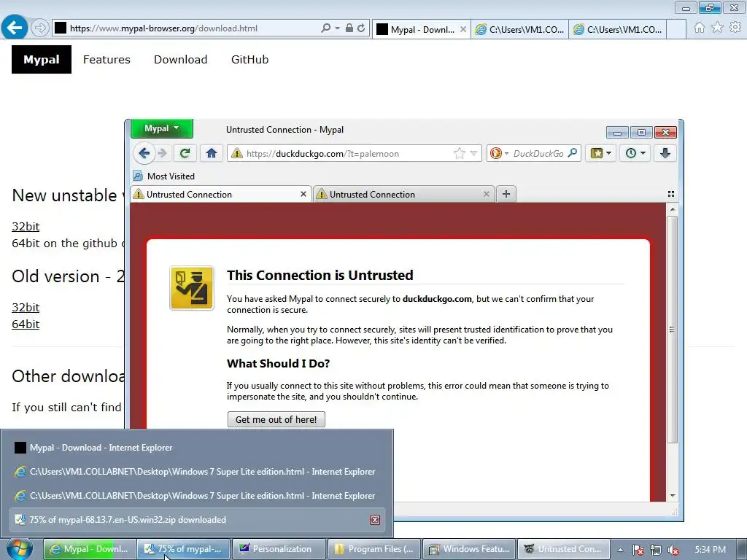Close the Mypal - Download IE tab
The width and height of the screenshot is (747, 560).
point(463,29)
